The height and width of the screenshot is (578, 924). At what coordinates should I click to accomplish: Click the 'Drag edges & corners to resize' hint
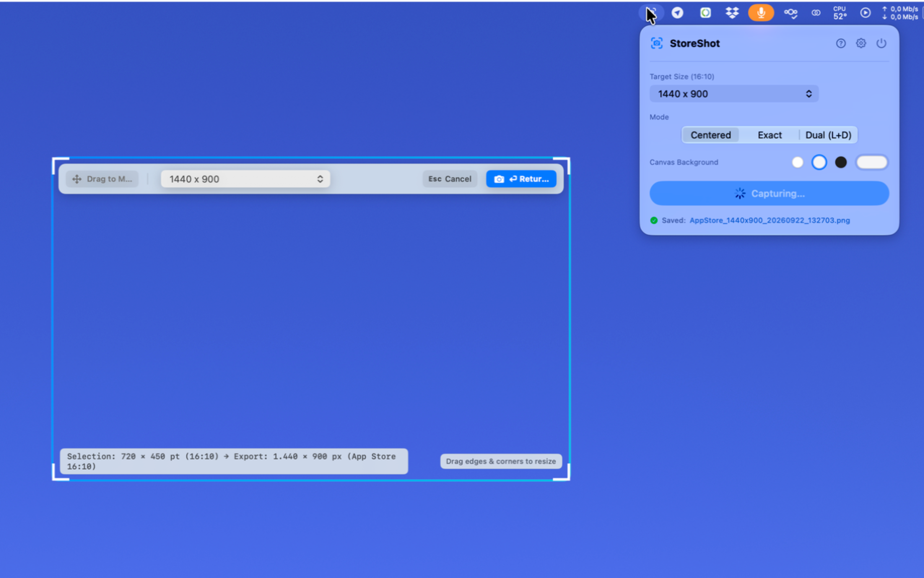[x=501, y=461]
